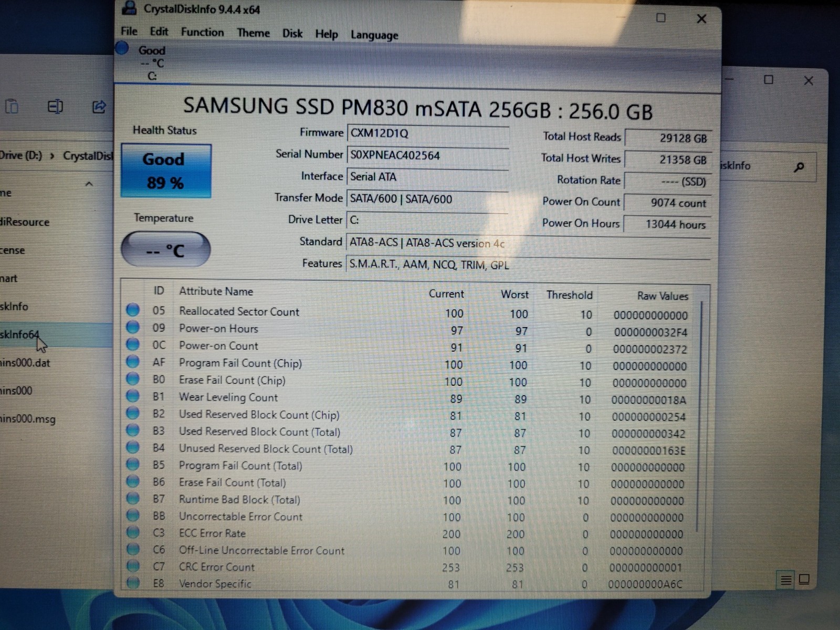Screen dimensions: 840x630
Task: Click status icon of Off-Line Uncorrectable Error Count
Action: click(x=133, y=549)
